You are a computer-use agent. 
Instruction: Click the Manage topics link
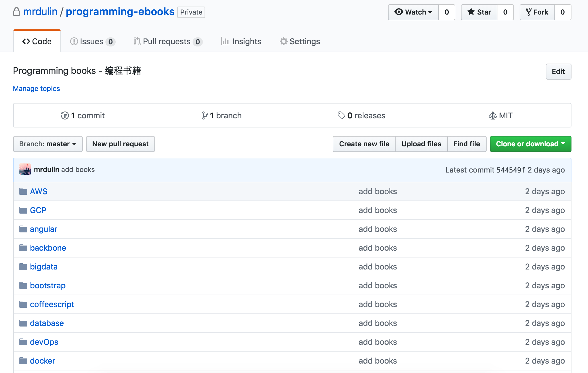coord(36,88)
